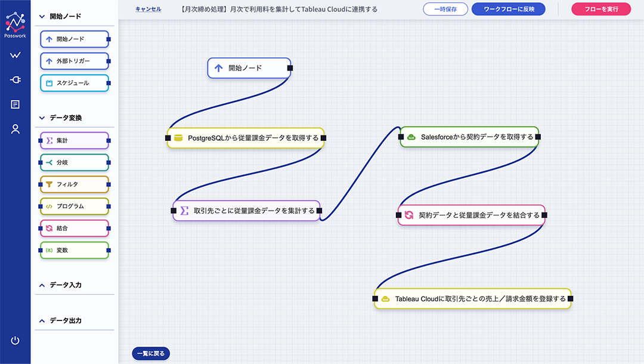Open the user profile sidebar icon
Image resolution: width=644 pixels, height=364 pixels.
click(15, 129)
